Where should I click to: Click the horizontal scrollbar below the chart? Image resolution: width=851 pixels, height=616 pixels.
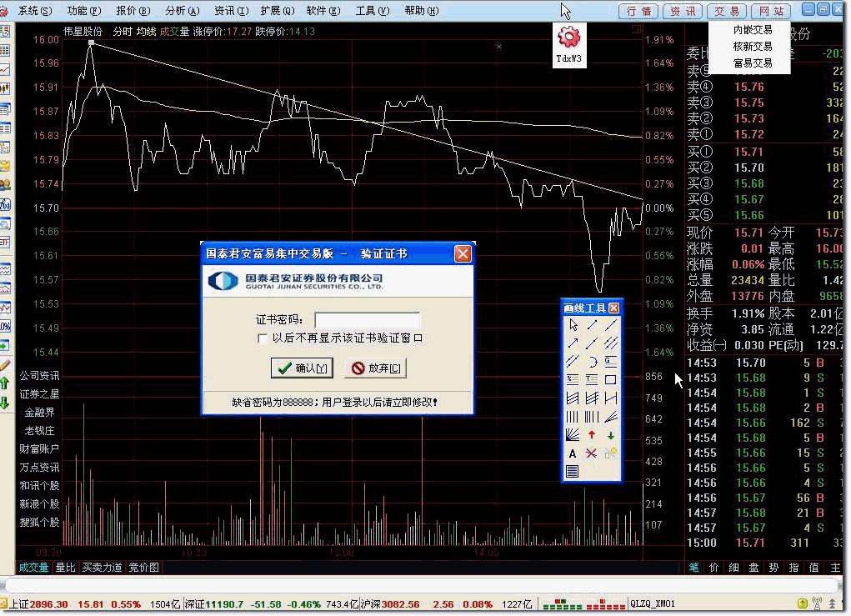[x=423, y=586]
